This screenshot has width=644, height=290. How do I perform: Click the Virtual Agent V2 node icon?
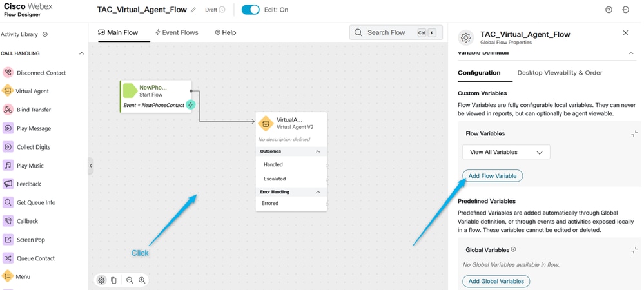click(266, 123)
